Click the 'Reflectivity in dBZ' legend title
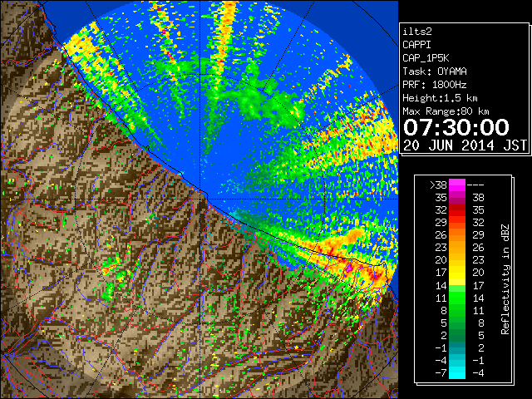The height and width of the screenshot is (399, 532). click(x=505, y=279)
